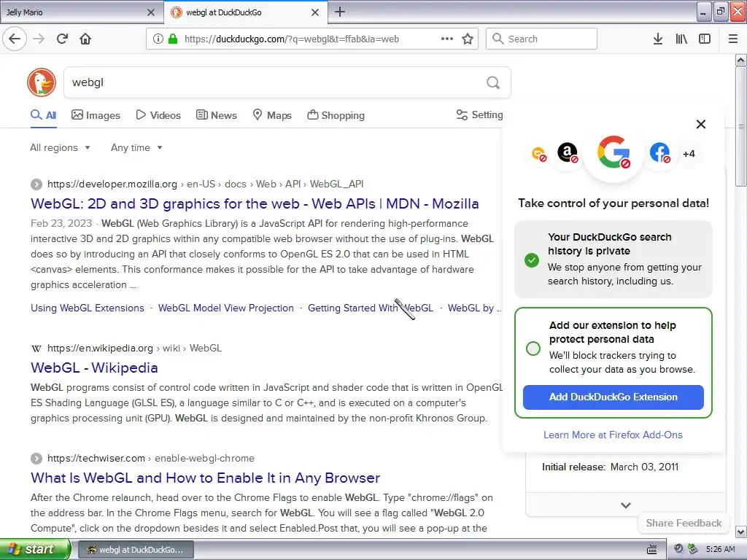Switch to Shopping results
The height and width of the screenshot is (560, 747).
336,115
